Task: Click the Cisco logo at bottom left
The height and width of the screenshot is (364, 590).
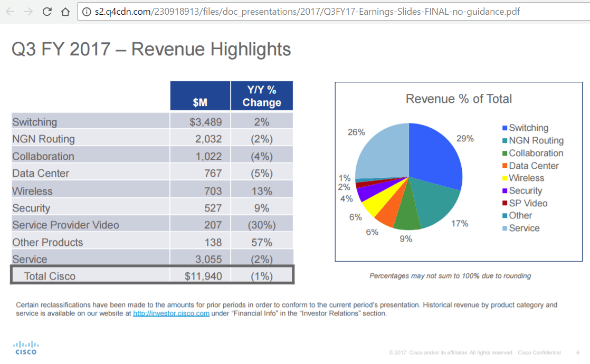Action: tap(26, 347)
